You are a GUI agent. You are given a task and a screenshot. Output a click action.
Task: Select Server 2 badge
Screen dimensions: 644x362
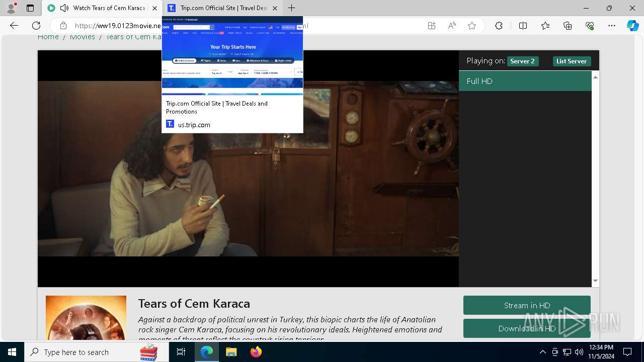[522, 61]
